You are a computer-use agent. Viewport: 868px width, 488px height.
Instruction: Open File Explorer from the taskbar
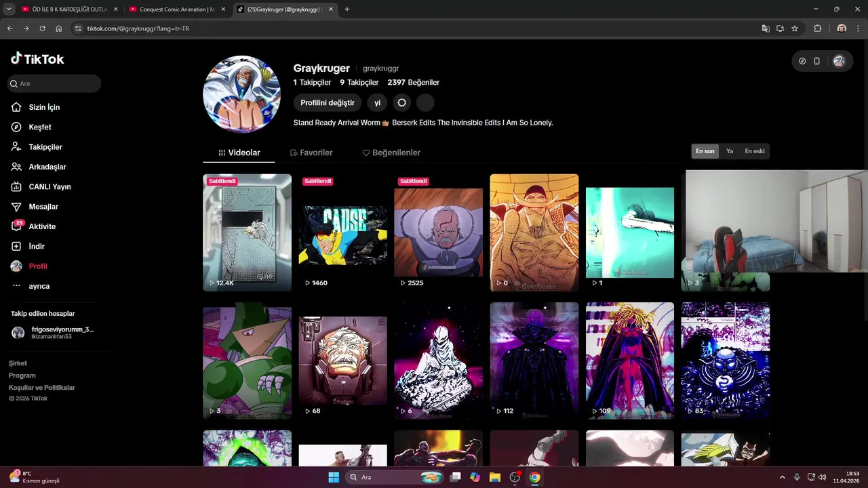coord(494,477)
